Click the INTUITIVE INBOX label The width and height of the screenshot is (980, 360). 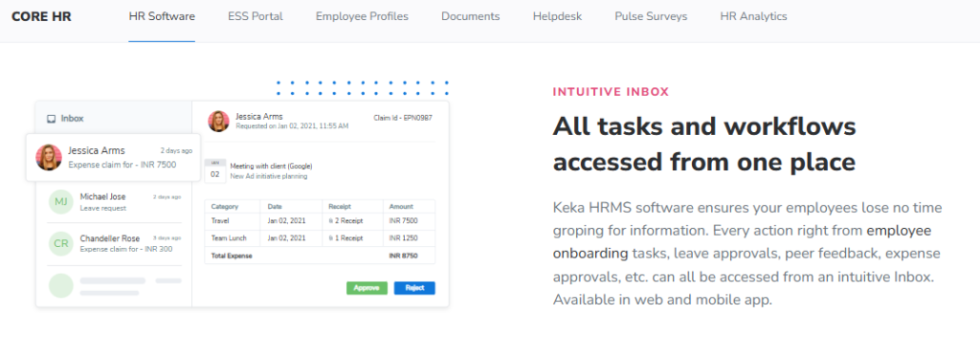pyautogui.click(x=611, y=93)
